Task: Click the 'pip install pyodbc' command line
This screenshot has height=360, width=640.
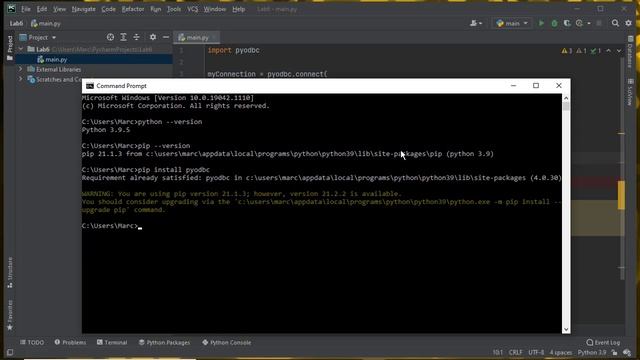Action: click(146, 170)
